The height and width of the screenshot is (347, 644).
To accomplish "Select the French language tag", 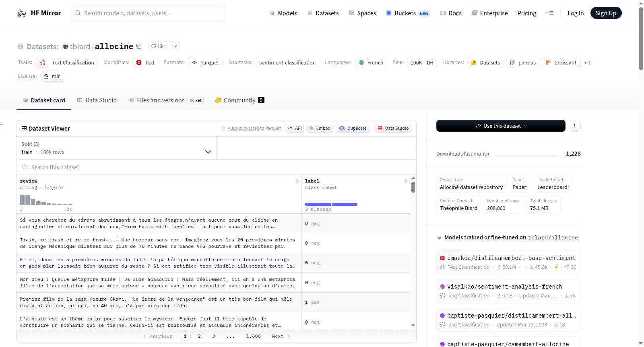I will click(x=371, y=62).
